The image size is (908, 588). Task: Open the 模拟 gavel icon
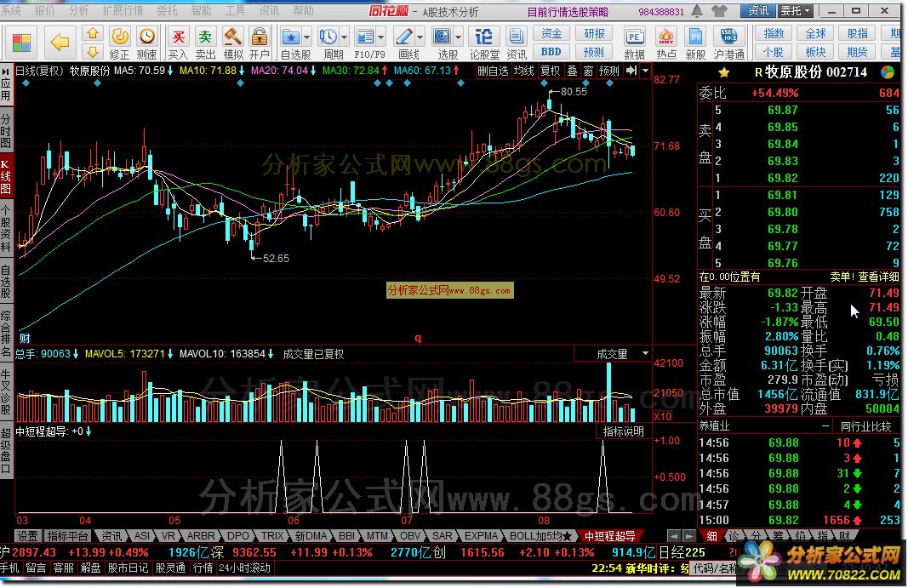(233, 43)
